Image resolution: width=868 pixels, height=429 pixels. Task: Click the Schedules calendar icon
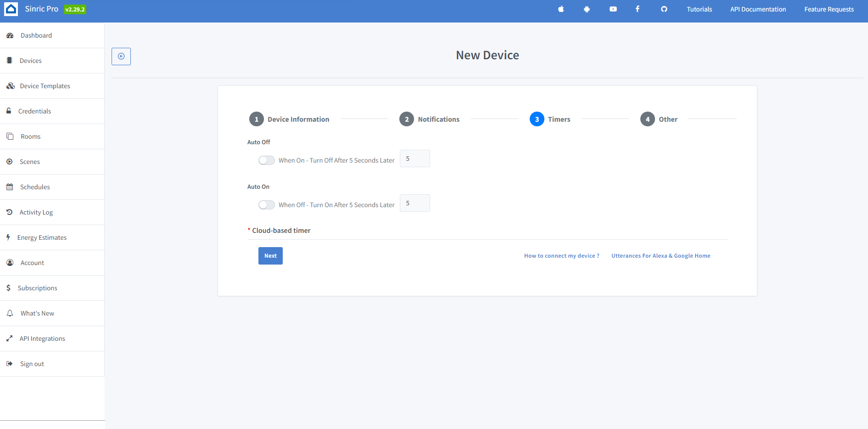click(x=10, y=187)
